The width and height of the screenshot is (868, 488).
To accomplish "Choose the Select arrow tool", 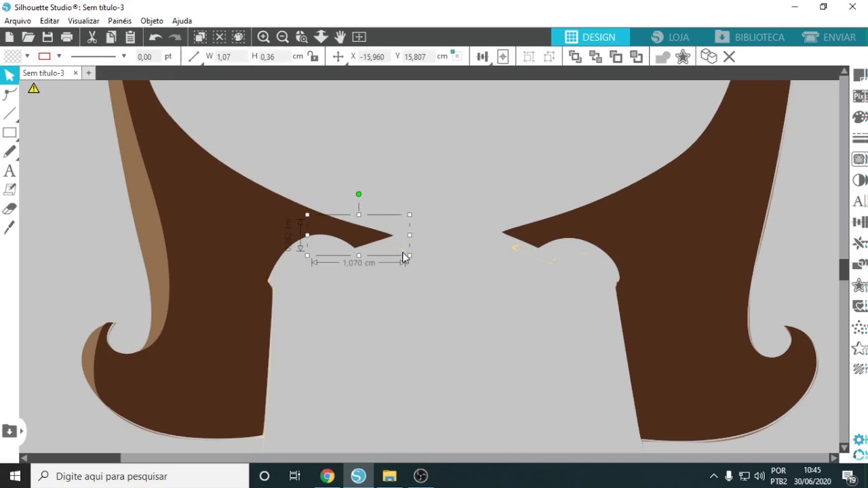I will [9, 75].
